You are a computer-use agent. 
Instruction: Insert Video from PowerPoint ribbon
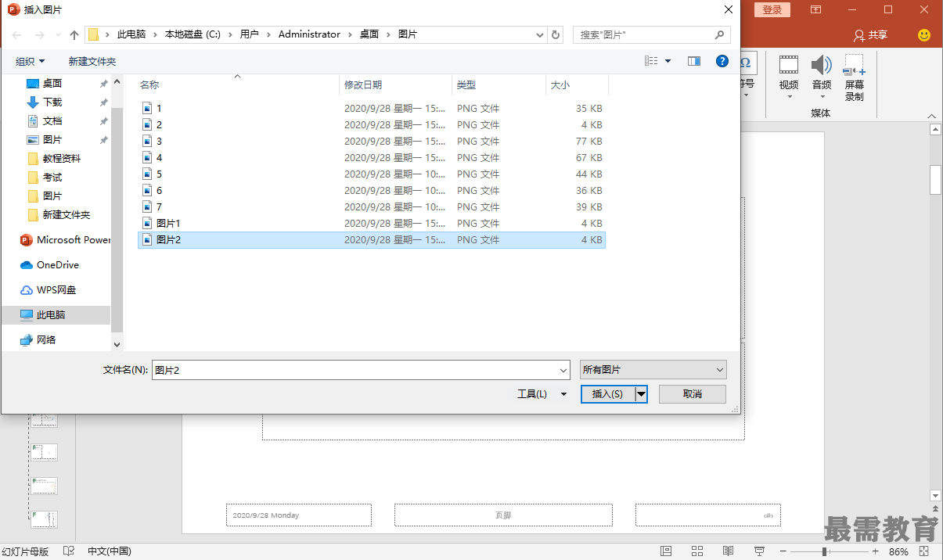pyautogui.click(x=789, y=77)
